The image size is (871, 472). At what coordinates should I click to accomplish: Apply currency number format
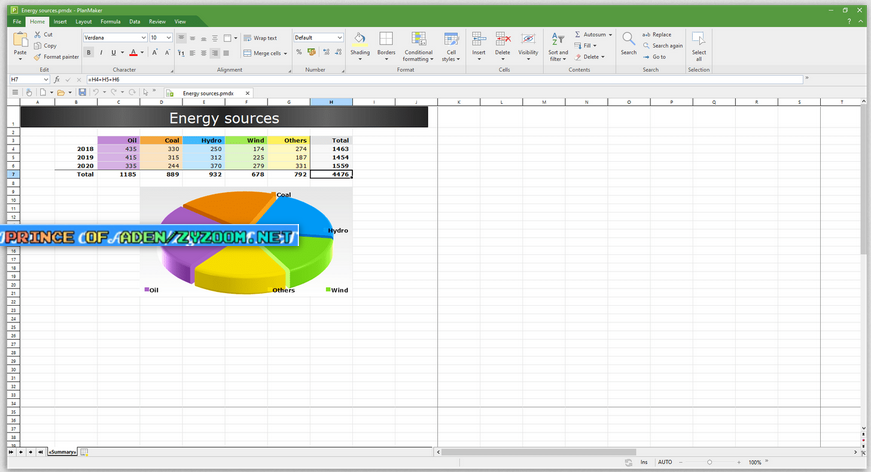(311, 52)
